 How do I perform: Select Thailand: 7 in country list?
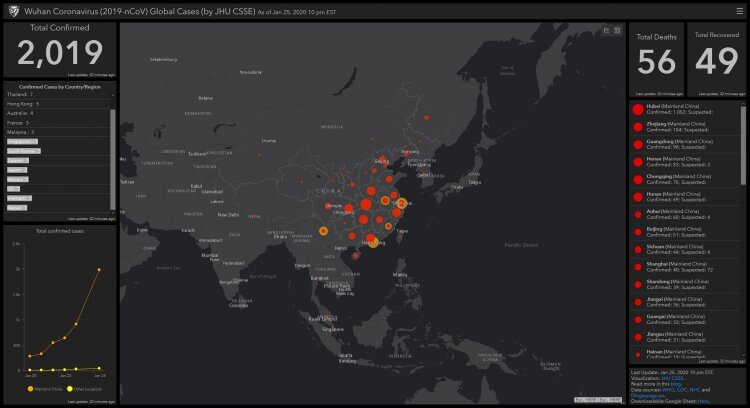click(57, 95)
